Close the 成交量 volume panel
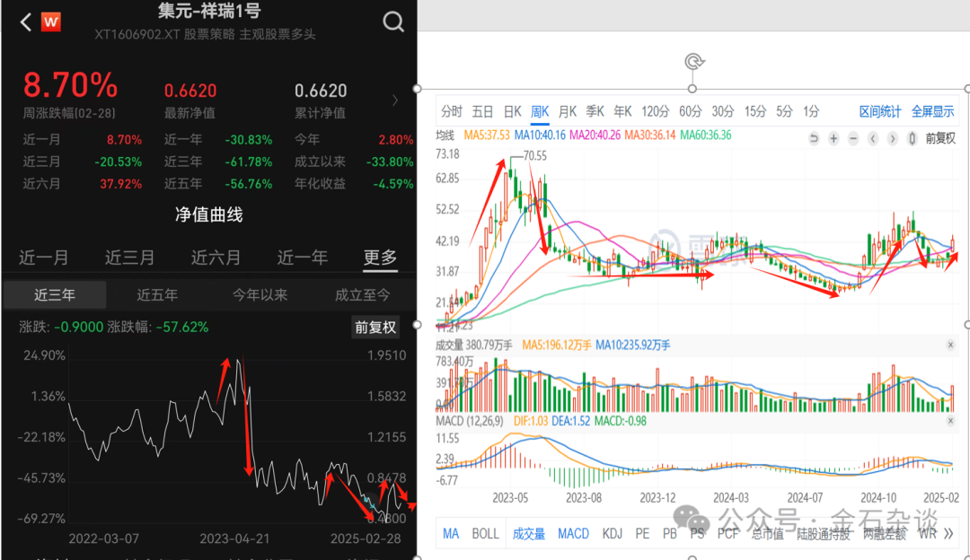 951,345
